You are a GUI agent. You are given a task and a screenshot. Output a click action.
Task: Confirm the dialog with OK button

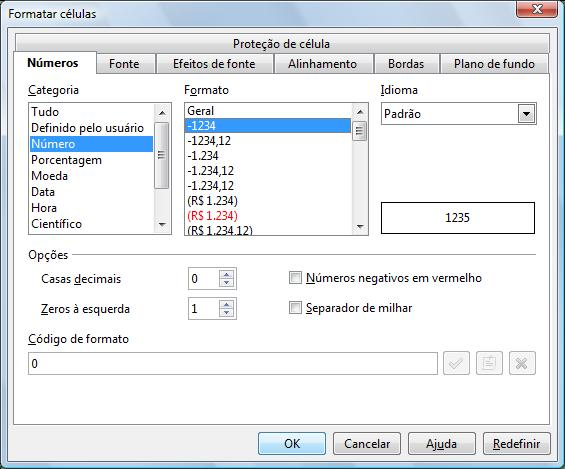pos(292,443)
